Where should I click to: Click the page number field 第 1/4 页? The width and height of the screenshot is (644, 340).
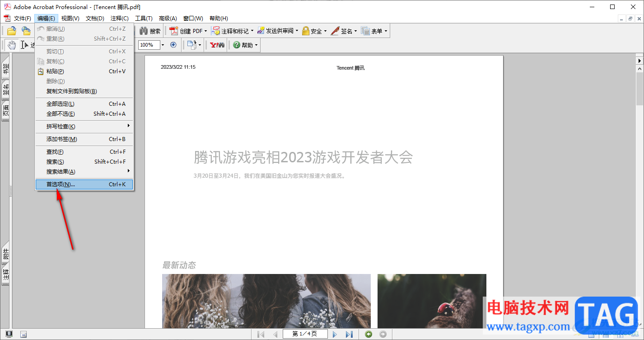pyautogui.click(x=304, y=334)
